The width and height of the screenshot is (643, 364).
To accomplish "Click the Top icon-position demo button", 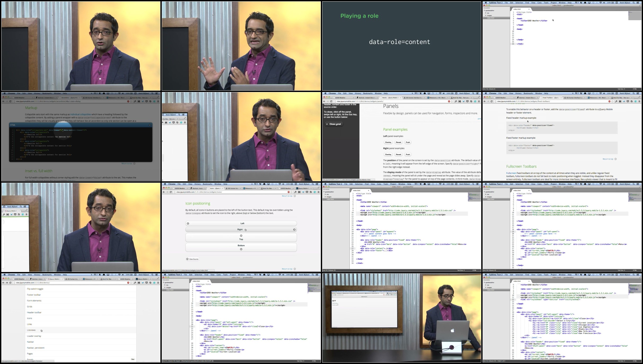I will pos(241,238).
